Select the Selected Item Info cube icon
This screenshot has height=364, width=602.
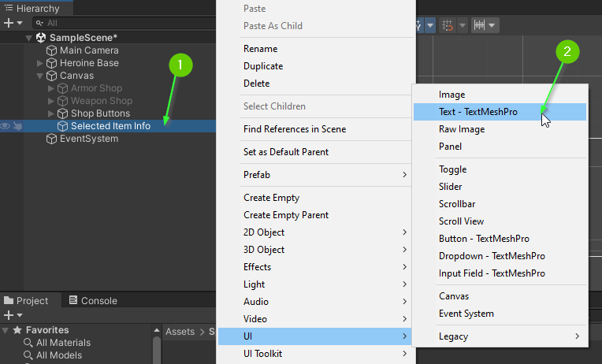coord(62,126)
